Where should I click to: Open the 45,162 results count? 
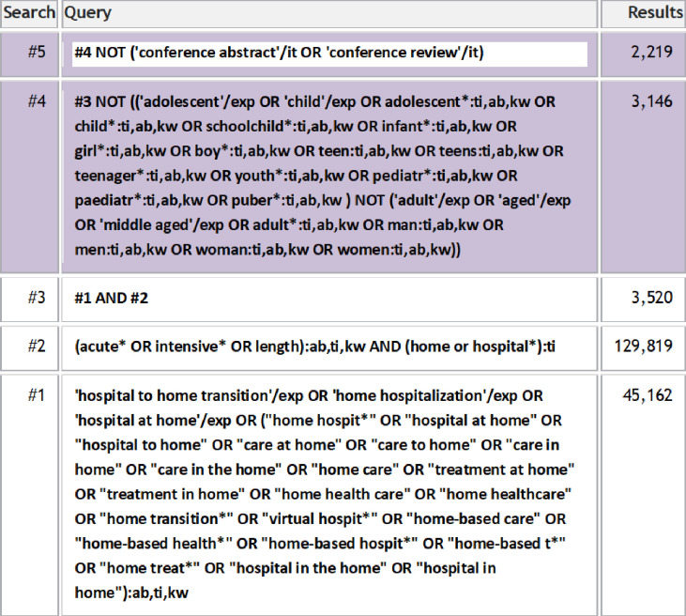(x=648, y=395)
